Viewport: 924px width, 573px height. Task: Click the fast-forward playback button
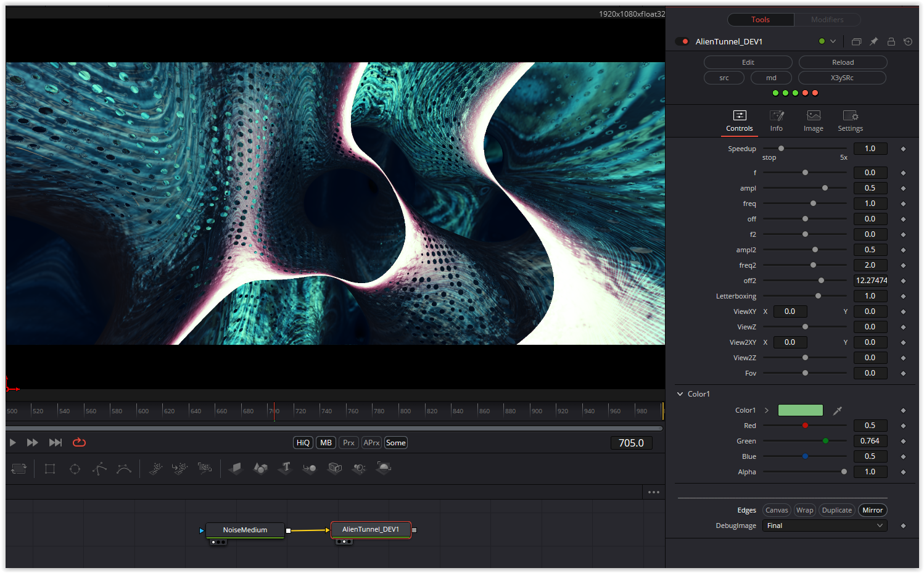(x=33, y=442)
